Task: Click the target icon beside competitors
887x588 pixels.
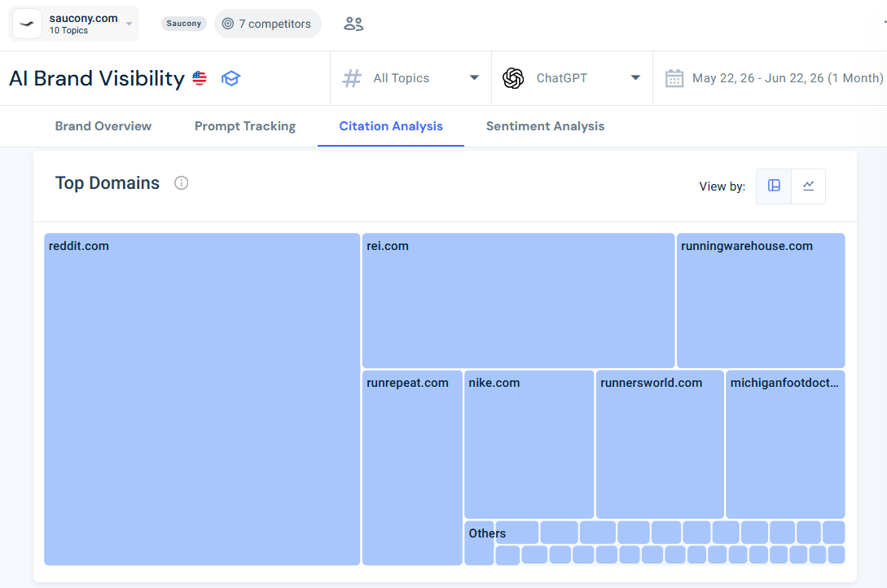Action: coord(228,24)
